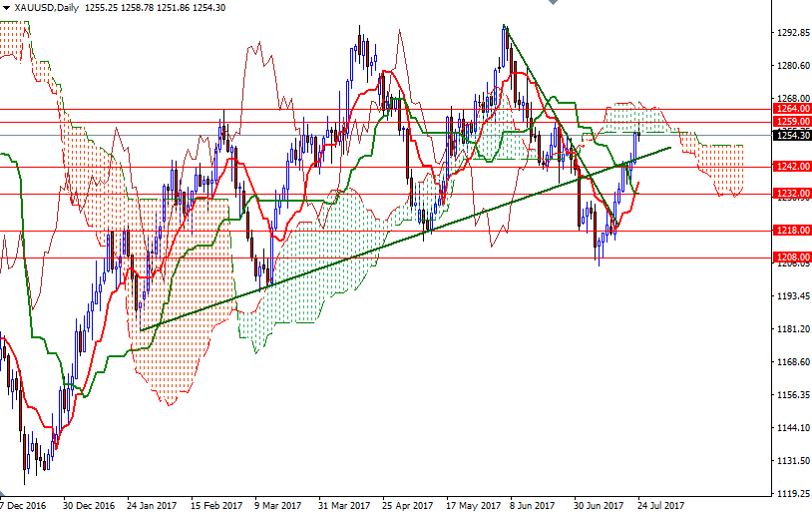
Task: Select the 1208.00 price level label
Action: 792,257
